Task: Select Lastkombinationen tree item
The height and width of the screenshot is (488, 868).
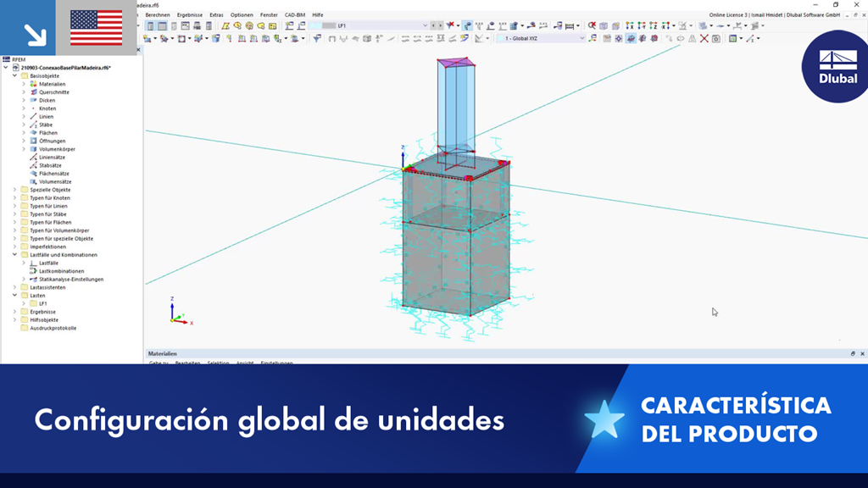Action: [x=61, y=271]
